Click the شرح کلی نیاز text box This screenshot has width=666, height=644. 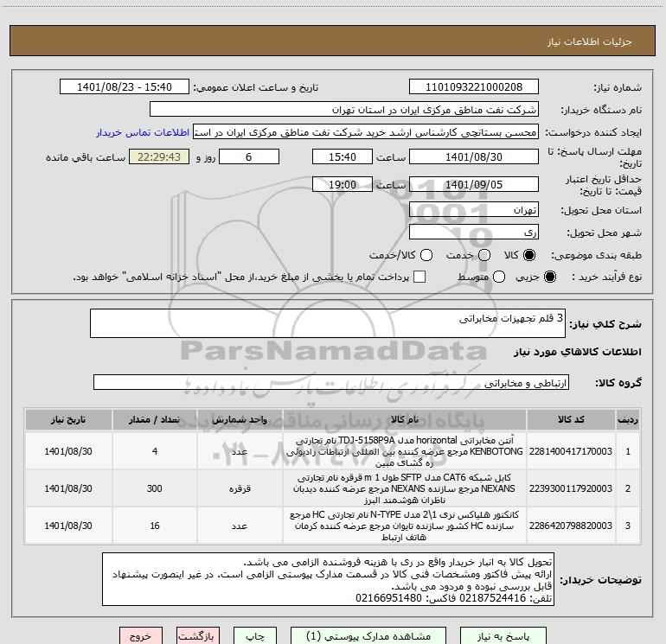[x=328, y=323]
